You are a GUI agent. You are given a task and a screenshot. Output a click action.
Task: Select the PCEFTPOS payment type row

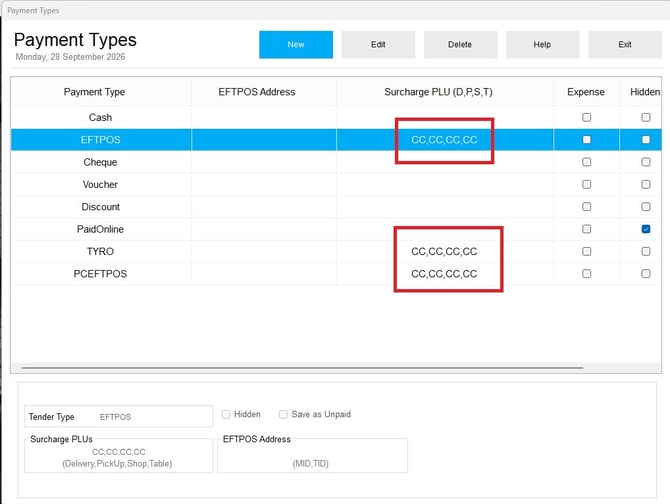pos(336,274)
